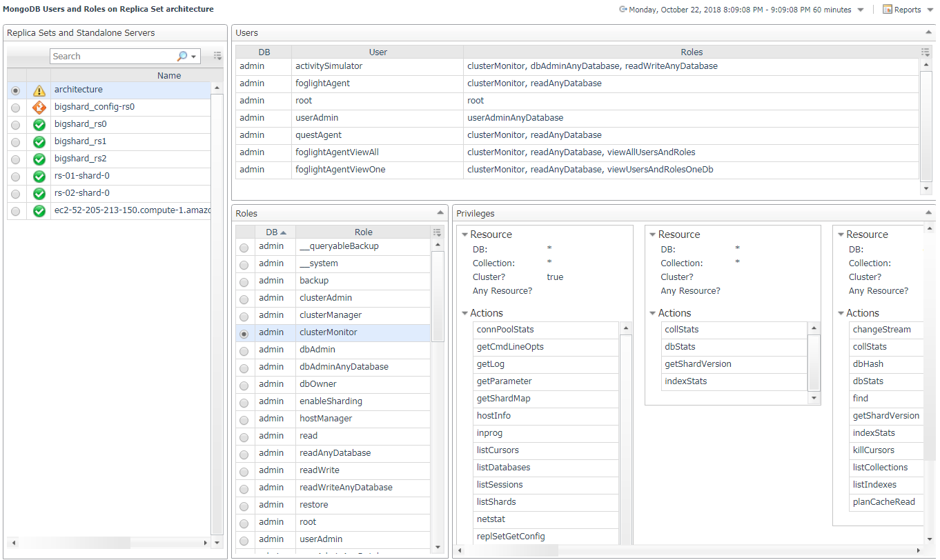Click the column customizer icon in Roles table

pos(436,233)
